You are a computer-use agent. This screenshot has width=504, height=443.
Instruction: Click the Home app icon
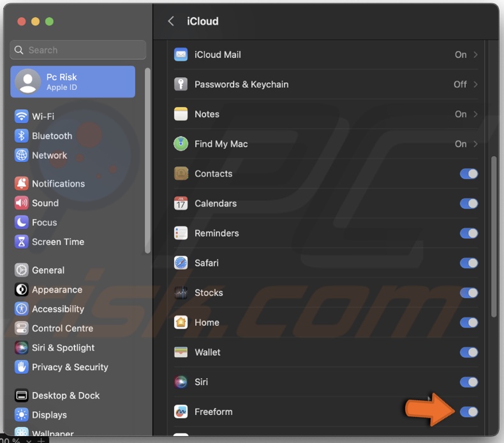pos(181,323)
